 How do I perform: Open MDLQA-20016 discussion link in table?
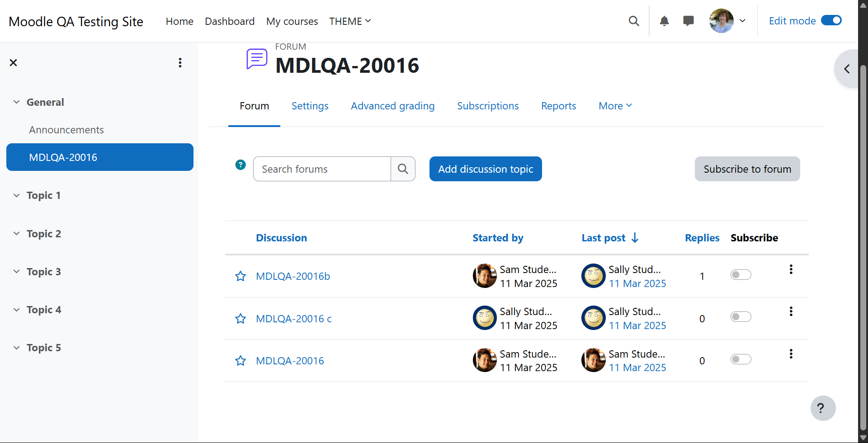pos(290,361)
